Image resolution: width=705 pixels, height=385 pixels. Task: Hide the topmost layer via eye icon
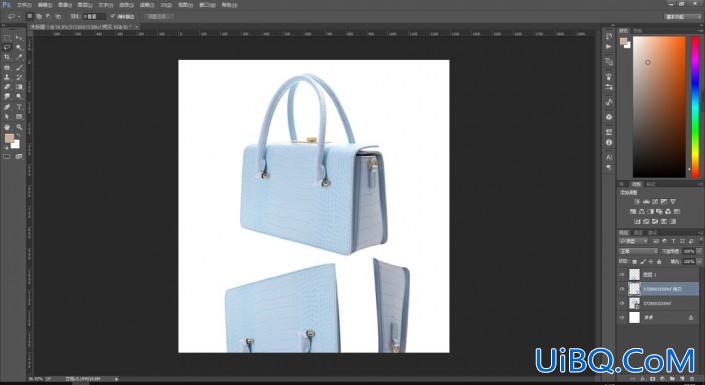[x=622, y=274]
